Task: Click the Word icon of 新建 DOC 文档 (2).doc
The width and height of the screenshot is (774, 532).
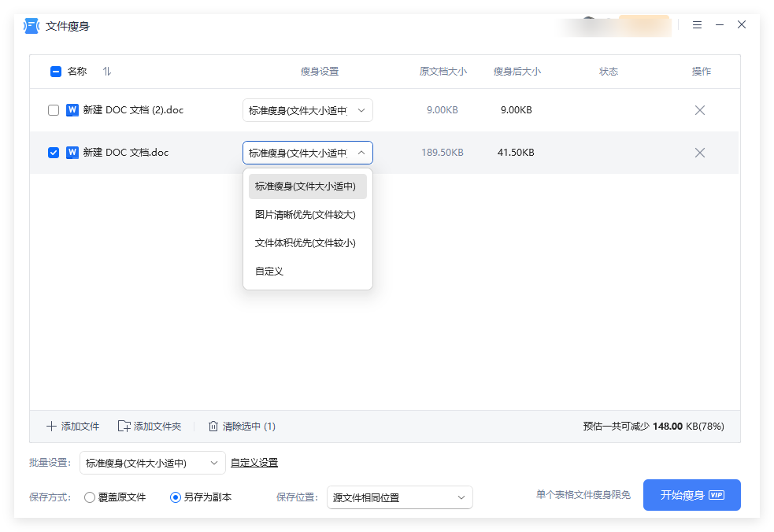Action: tap(73, 110)
